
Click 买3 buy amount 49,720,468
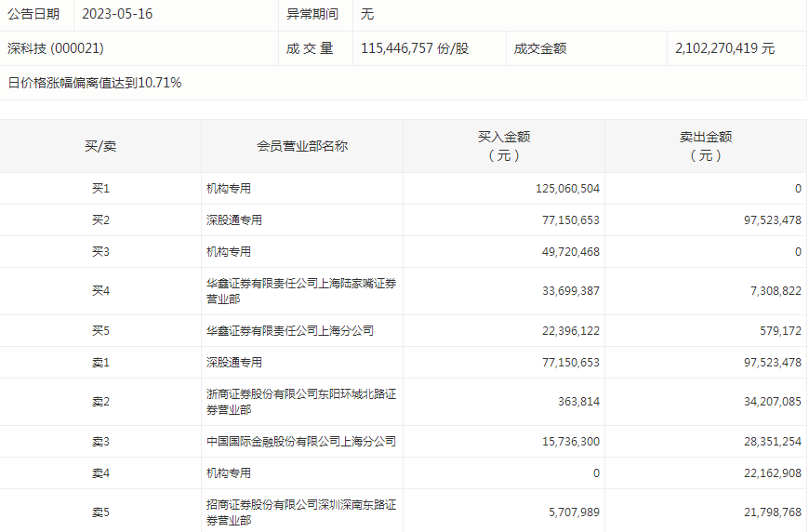[x=571, y=252]
